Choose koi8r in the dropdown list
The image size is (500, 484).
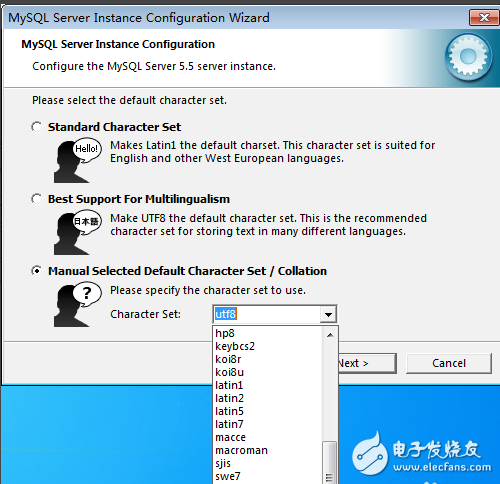coord(268,359)
